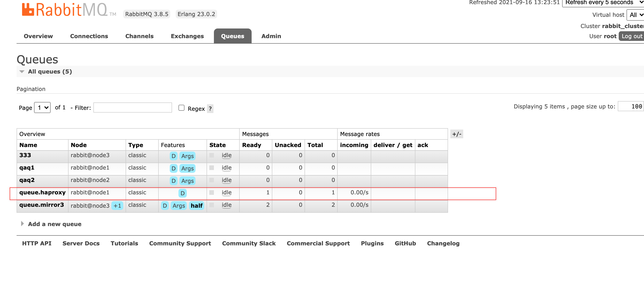Switch to the Channels tab
The image size is (644, 289).
coord(140,36)
